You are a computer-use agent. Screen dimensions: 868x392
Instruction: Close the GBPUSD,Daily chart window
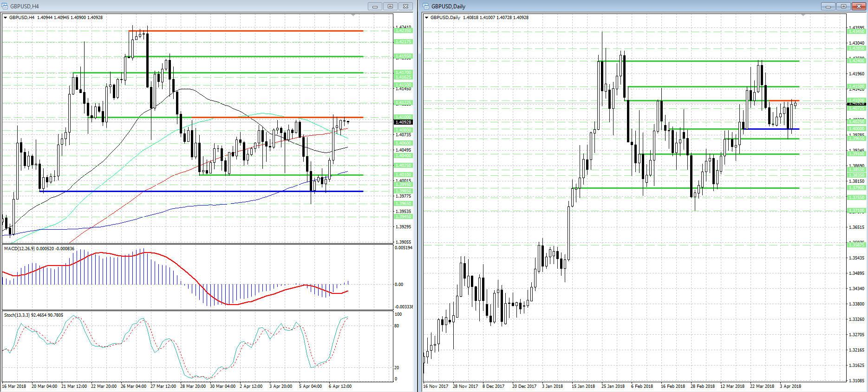[x=859, y=6]
